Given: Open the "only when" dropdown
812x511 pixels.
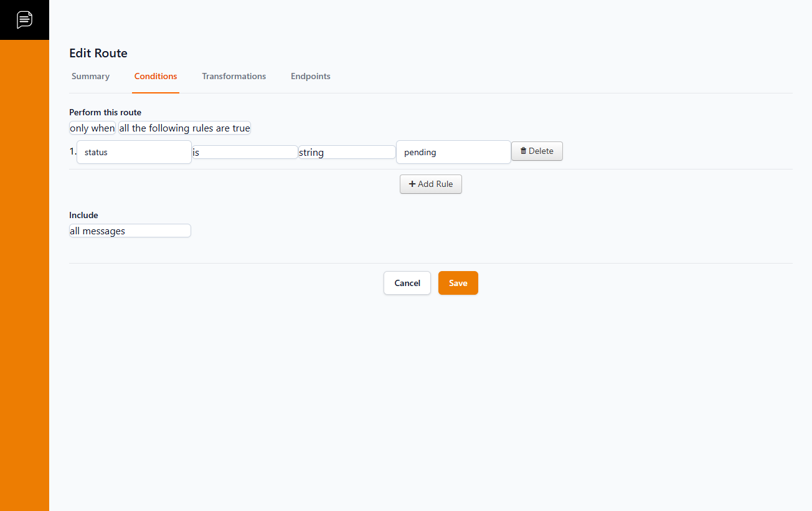Looking at the screenshot, I should pyautogui.click(x=92, y=128).
